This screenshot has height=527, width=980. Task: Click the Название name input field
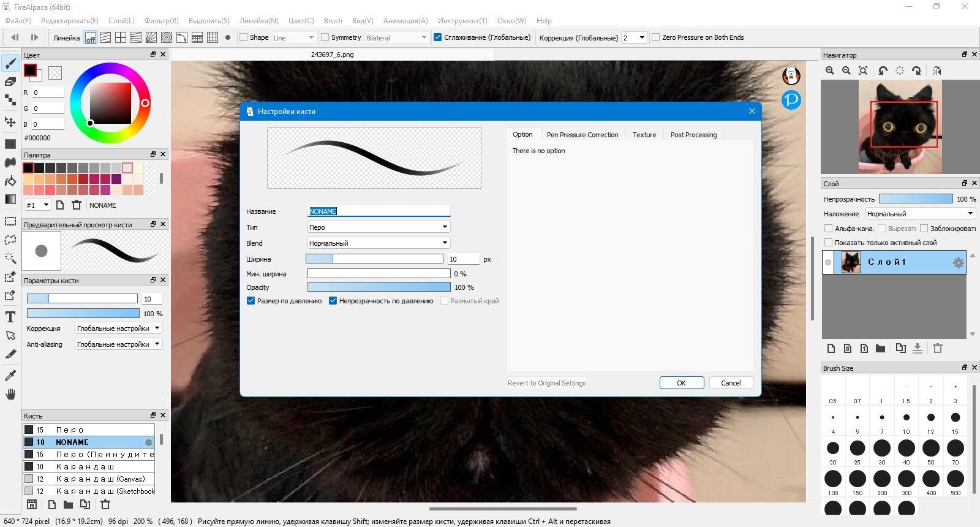pyautogui.click(x=379, y=211)
